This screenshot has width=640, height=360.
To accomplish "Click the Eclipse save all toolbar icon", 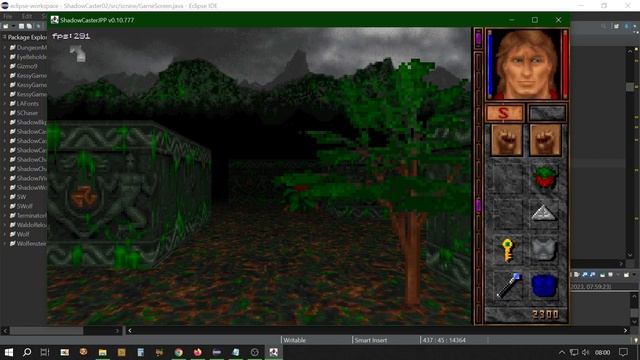I will 29,26.
